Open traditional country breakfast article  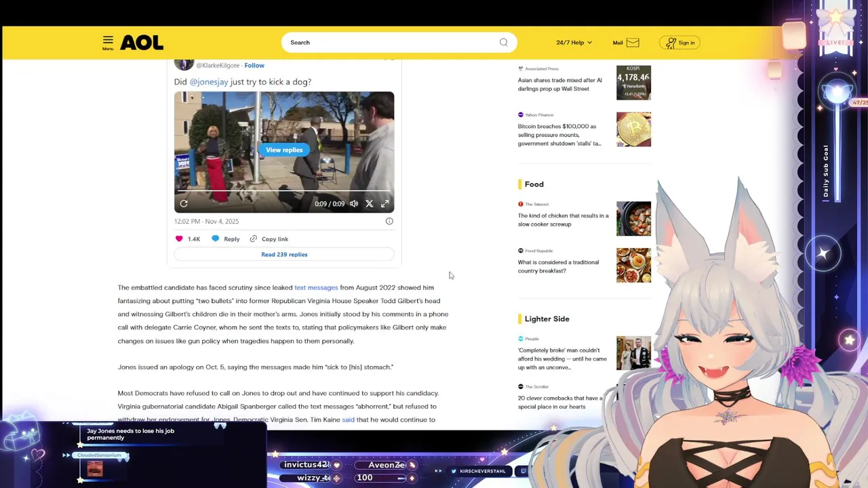coord(558,266)
